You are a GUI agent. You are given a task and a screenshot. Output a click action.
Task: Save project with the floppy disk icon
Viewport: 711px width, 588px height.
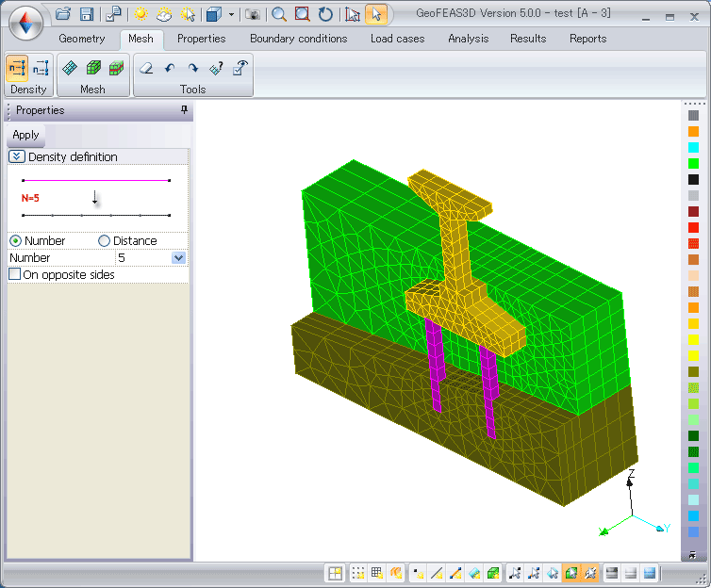point(86,14)
